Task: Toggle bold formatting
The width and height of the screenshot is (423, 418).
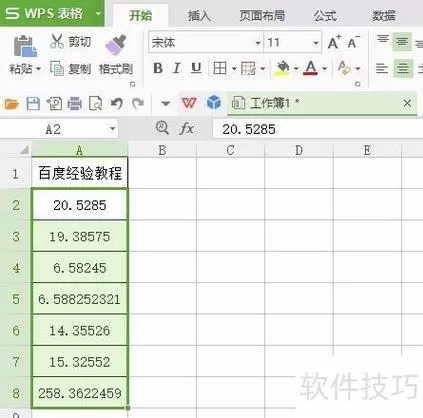Action: (x=158, y=68)
